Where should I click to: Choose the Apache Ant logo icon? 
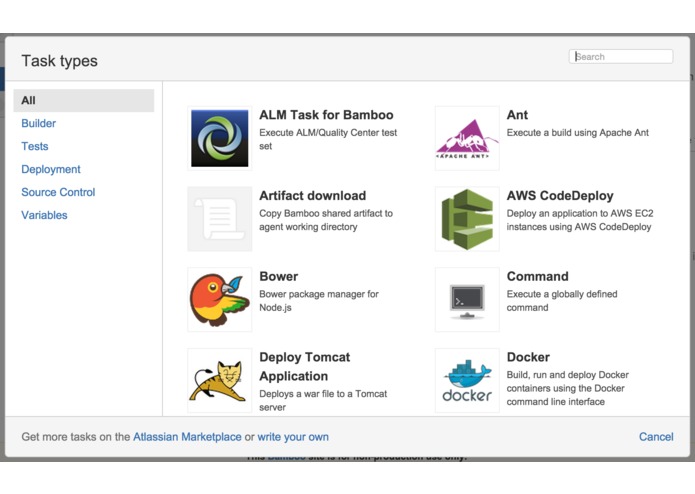[x=467, y=138]
